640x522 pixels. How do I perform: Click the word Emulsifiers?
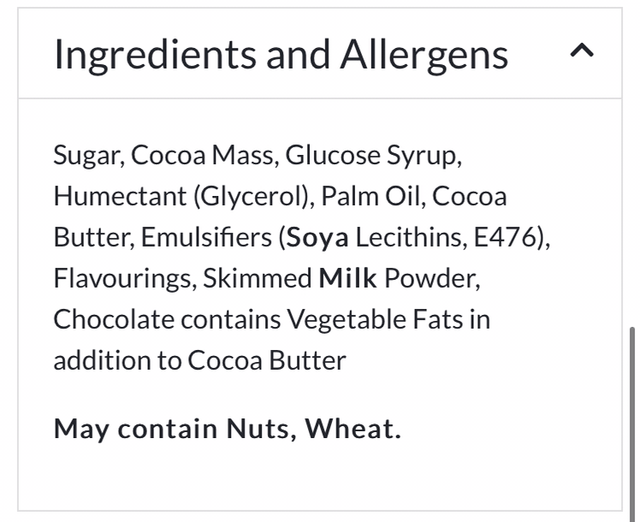pos(205,237)
